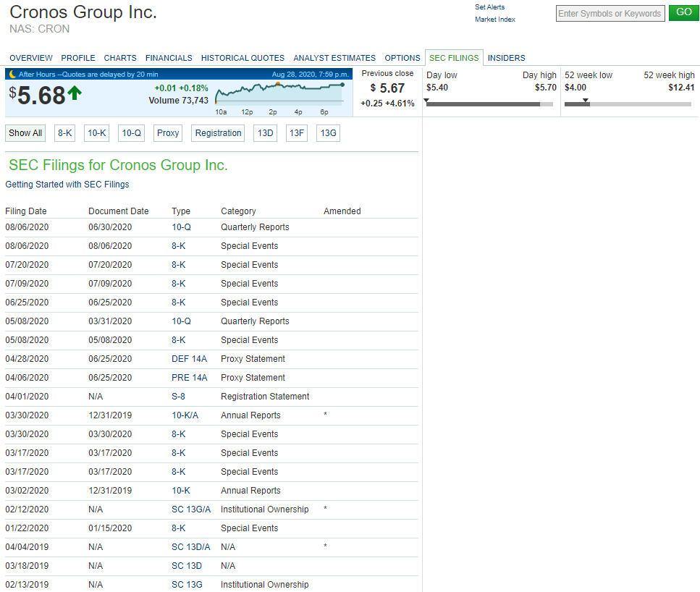Click amended asterisk on the 10-K/A row
This screenshot has width=700, height=592.
325,414
